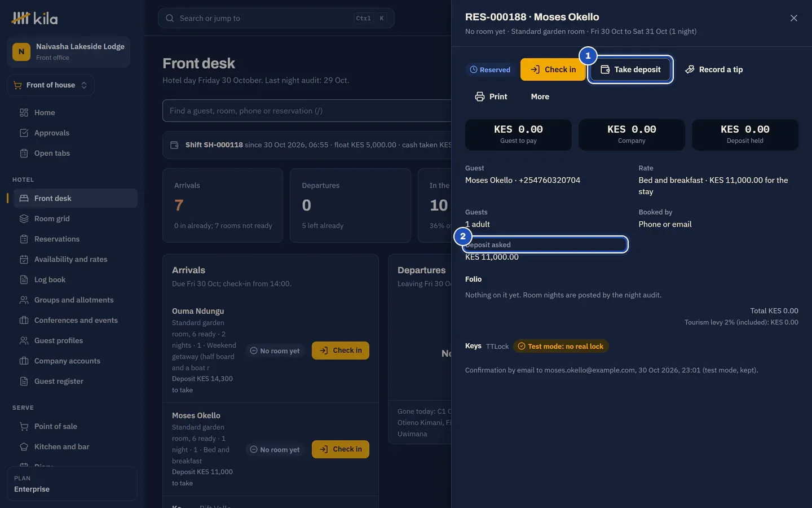This screenshot has height=508, width=812.
Task: Click the Take deposit button
Action: (x=630, y=69)
